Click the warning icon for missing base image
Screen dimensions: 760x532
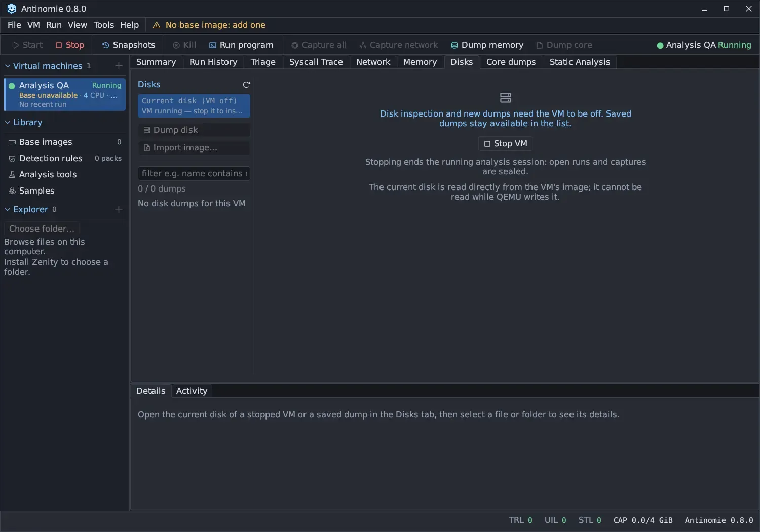(157, 25)
